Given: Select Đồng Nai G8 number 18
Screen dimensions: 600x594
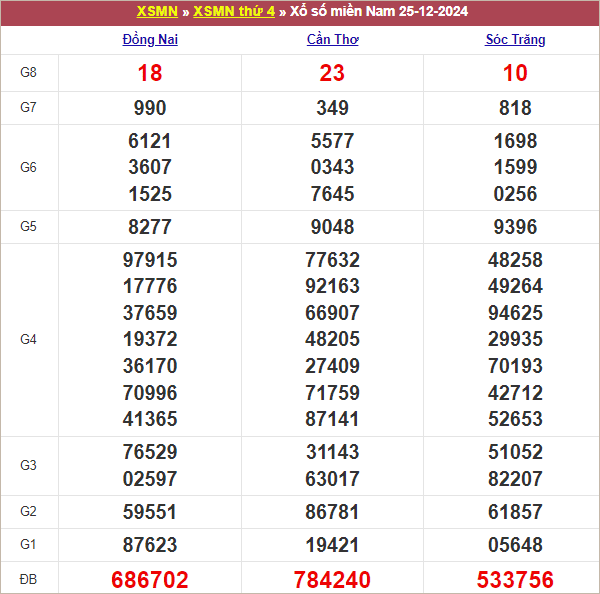Looking at the screenshot, I should pyautogui.click(x=150, y=73).
